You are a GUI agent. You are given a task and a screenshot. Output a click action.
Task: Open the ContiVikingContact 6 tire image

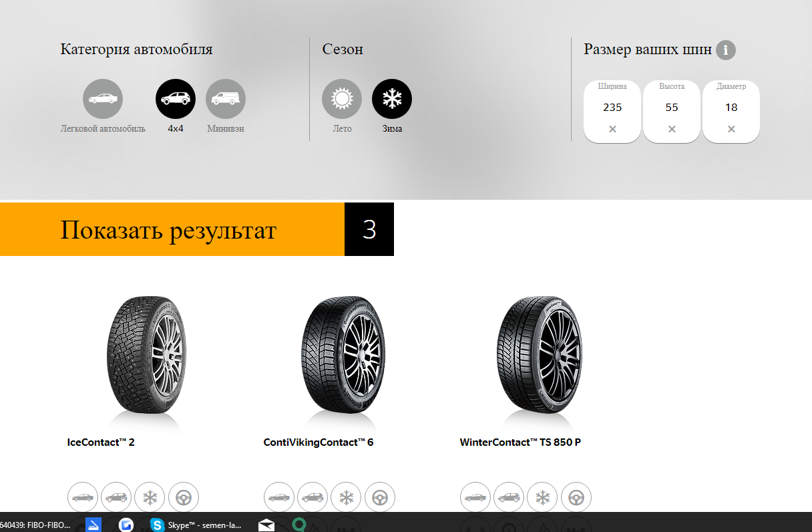343,355
